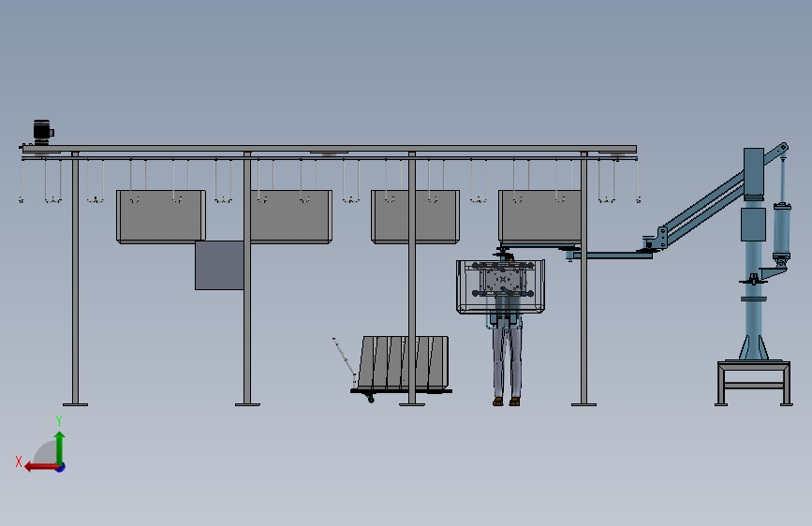Select the overhead conveyor's top horizontal rail beam
This screenshot has height=526, width=812.
coord(330,149)
